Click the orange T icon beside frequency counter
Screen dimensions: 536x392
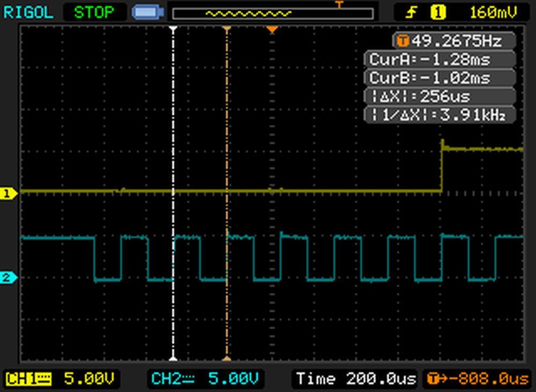click(403, 41)
